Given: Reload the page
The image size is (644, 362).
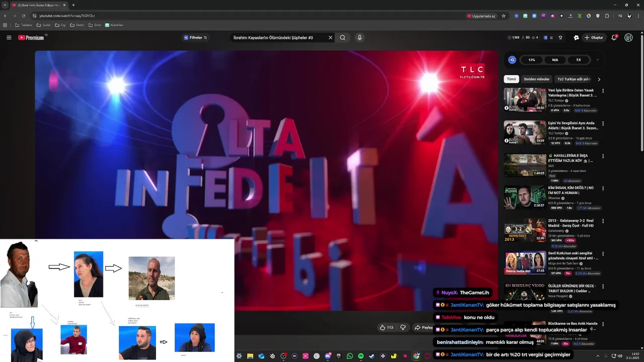Looking at the screenshot, I should [x=23, y=16].
